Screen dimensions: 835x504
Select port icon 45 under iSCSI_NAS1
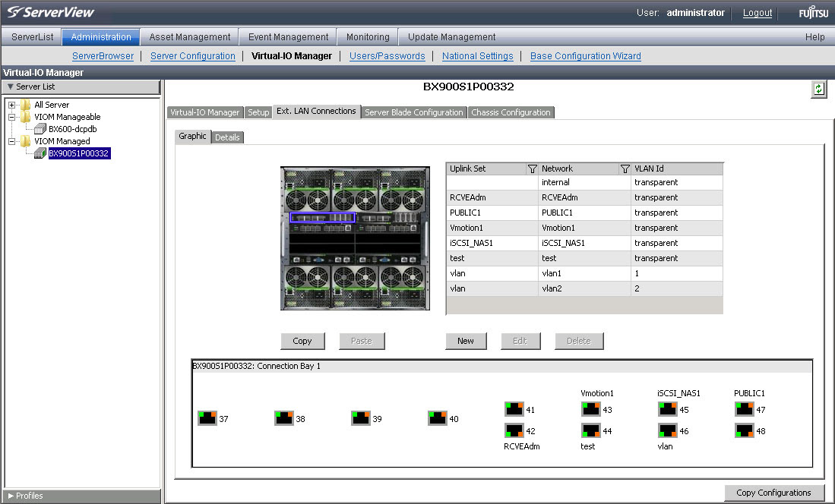667,409
